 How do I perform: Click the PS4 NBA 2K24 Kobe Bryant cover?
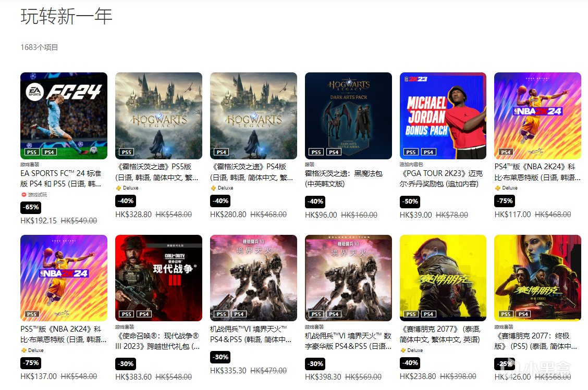pos(538,116)
